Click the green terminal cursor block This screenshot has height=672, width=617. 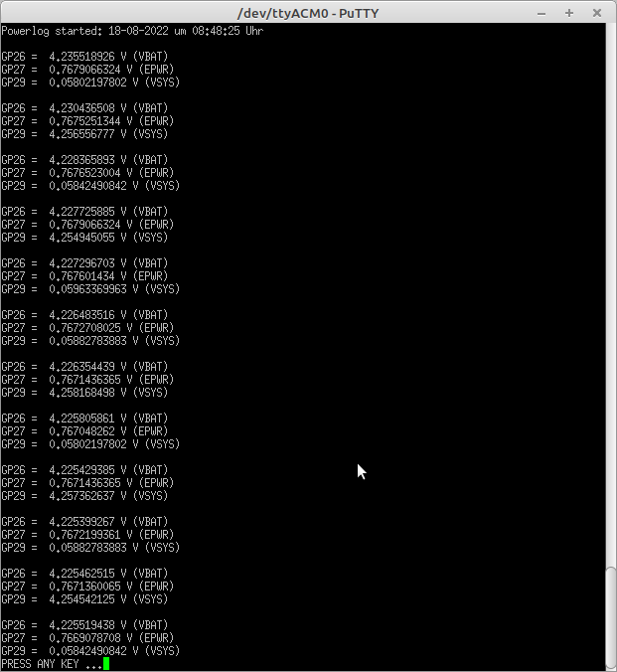click(106, 664)
